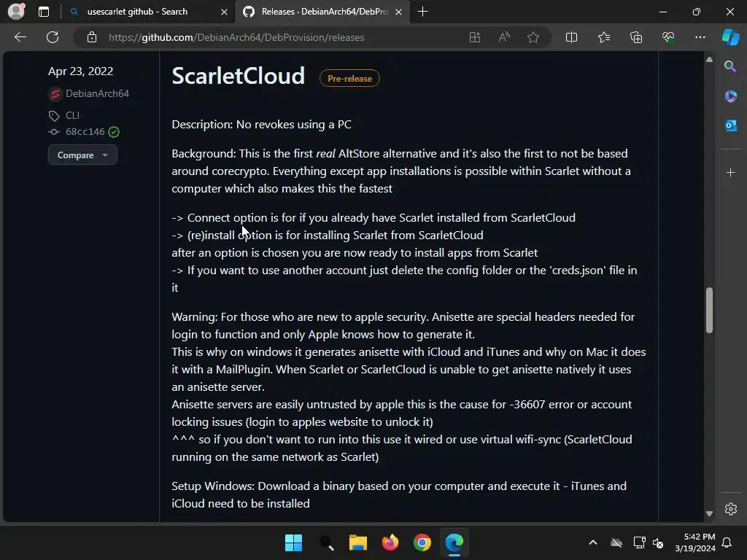Viewport: 747px width, 560px height.
Task: Click the page scrollbar thumb
Action: 709,311
